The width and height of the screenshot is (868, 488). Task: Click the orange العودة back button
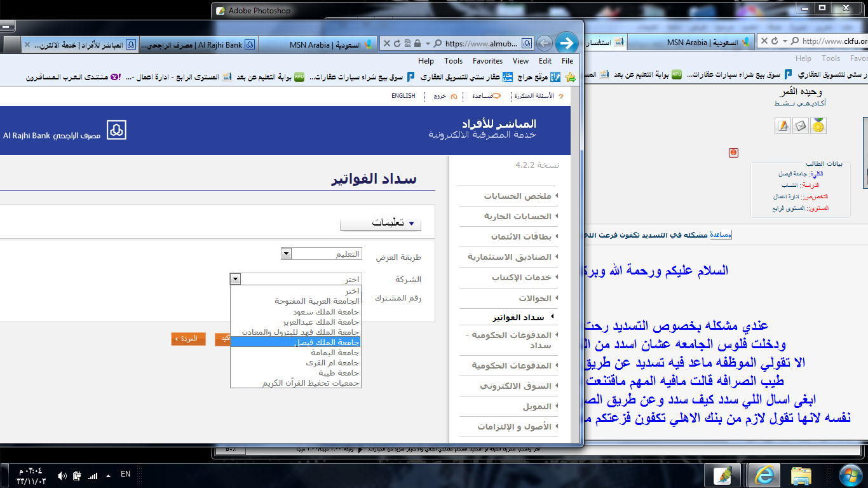click(x=188, y=339)
